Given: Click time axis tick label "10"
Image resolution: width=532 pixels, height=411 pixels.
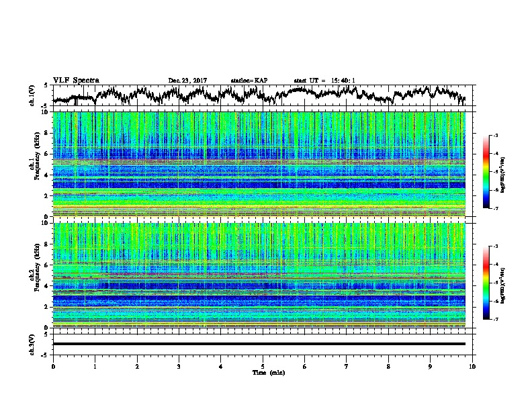Looking at the screenshot, I should (472, 367).
